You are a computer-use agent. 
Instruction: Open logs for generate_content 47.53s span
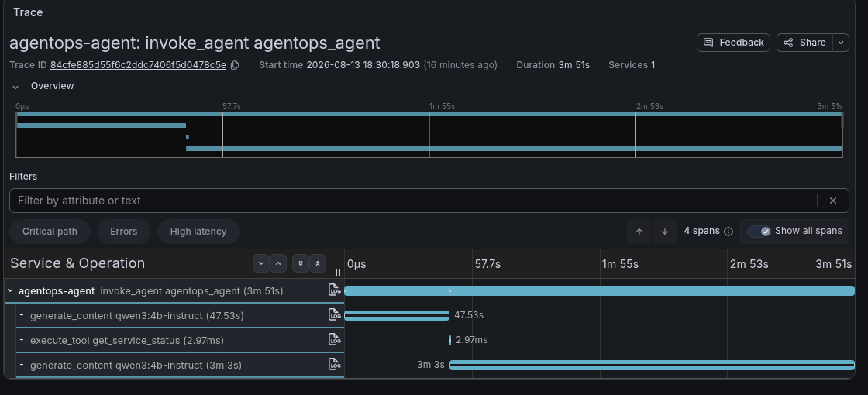pyautogui.click(x=334, y=314)
